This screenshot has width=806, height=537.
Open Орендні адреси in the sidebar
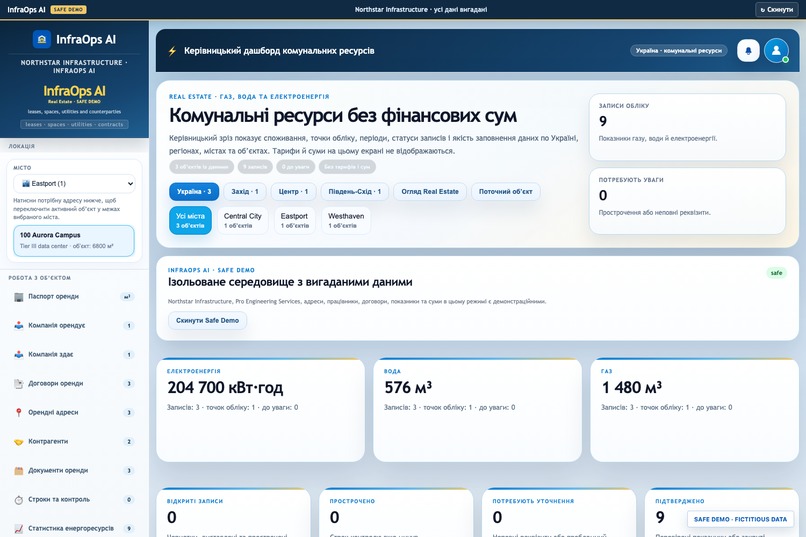pos(74,412)
